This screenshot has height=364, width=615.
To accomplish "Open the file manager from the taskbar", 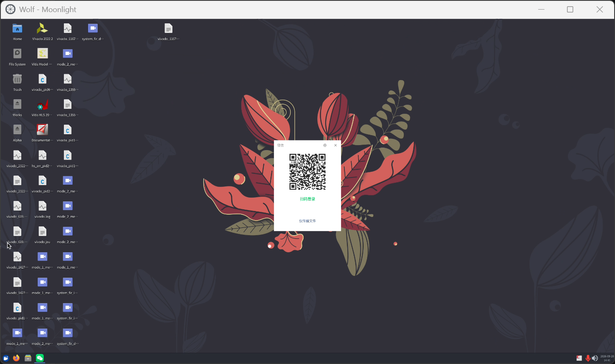I will pos(28,358).
